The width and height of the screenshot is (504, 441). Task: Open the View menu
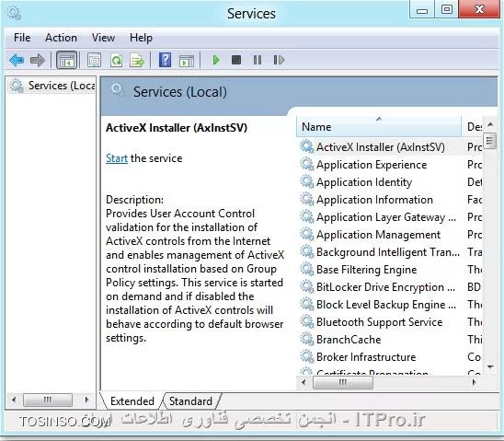(x=103, y=38)
